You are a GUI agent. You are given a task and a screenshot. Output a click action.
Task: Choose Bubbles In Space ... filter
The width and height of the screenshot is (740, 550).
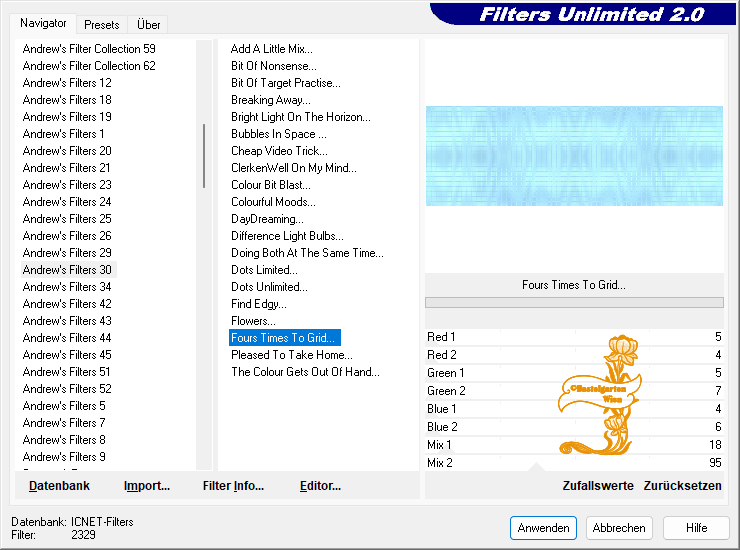[x=278, y=134]
